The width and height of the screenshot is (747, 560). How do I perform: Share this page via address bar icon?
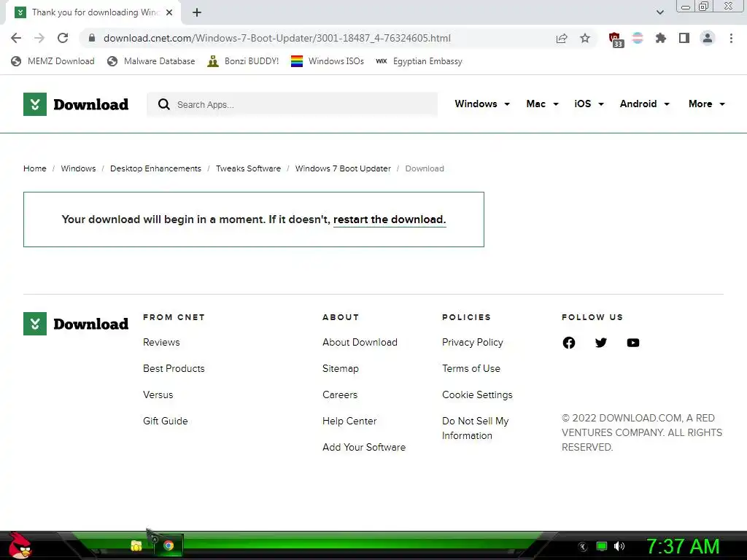562,38
